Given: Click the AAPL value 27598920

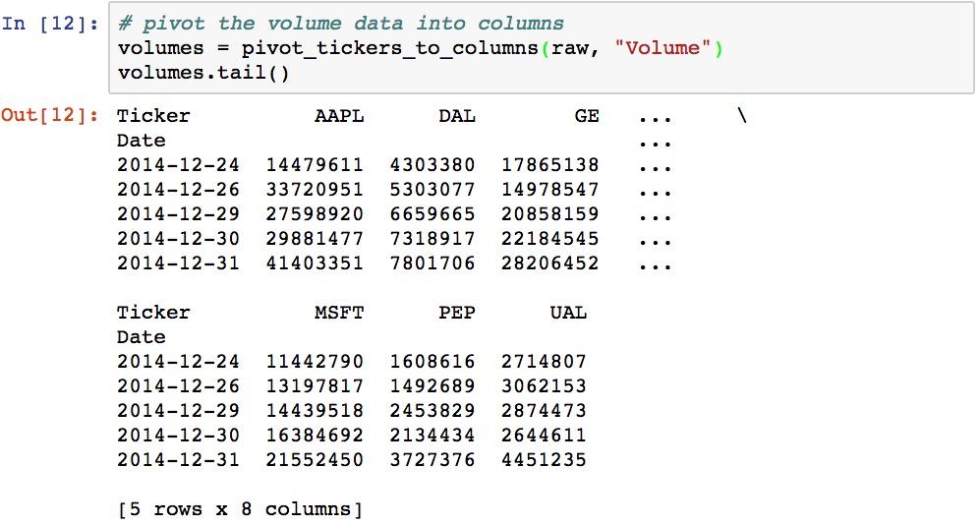Looking at the screenshot, I should tap(315, 214).
